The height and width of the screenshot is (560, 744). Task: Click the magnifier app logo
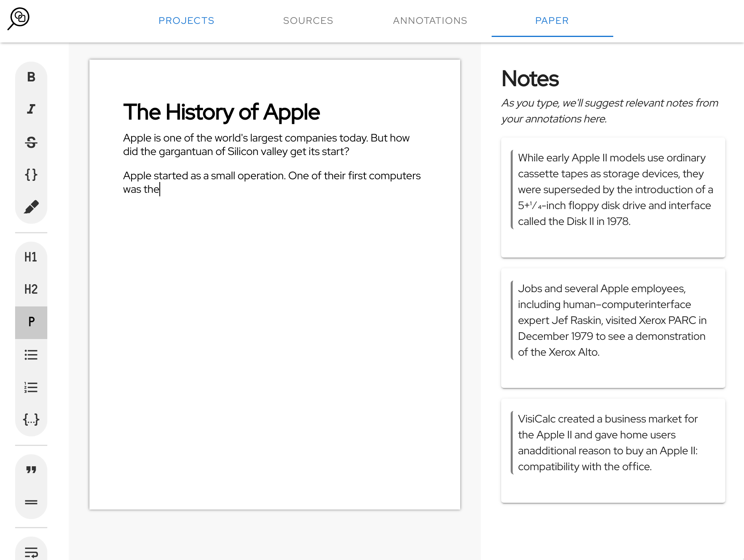tap(18, 19)
